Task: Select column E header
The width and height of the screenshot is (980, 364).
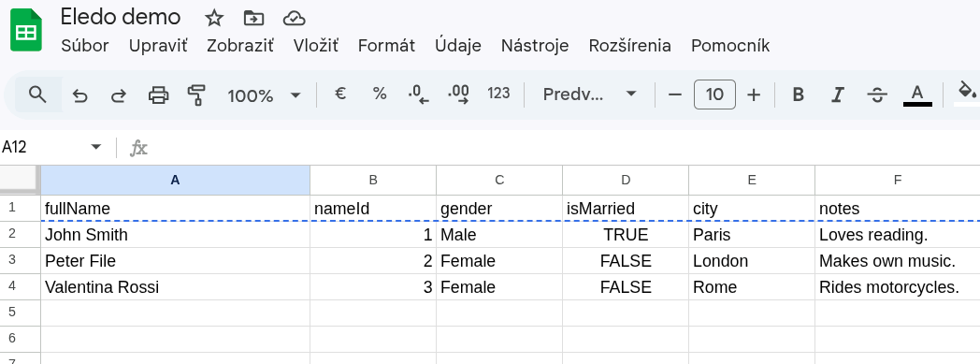Action: coord(752,180)
